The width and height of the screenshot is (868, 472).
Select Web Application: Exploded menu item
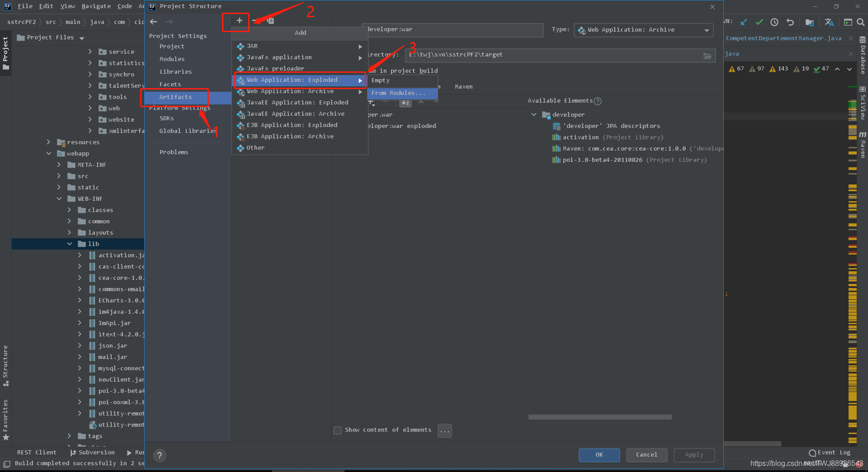click(300, 80)
